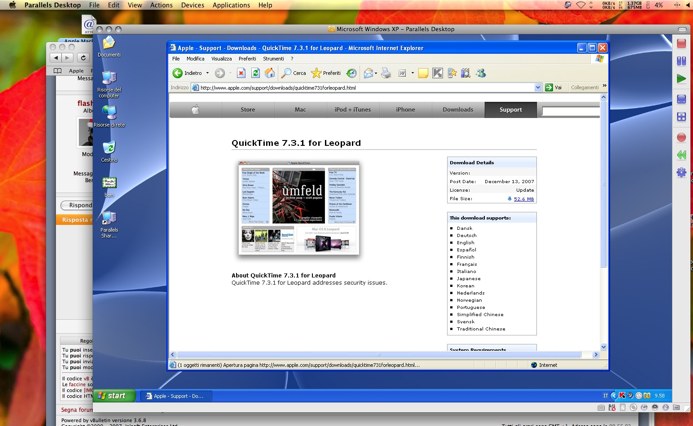Click the Windows XP start button
693x426 pixels.
pyautogui.click(x=114, y=396)
